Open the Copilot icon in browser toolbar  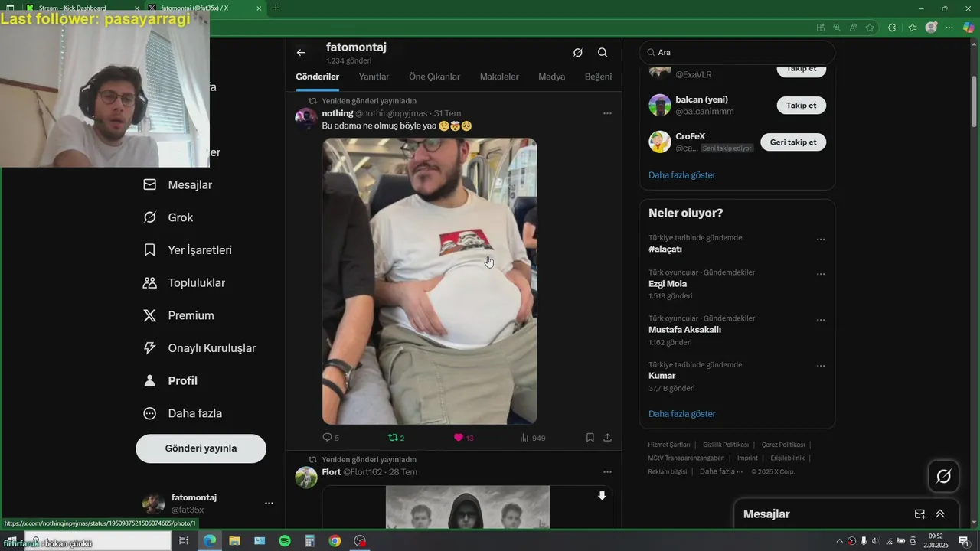(969, 28)
